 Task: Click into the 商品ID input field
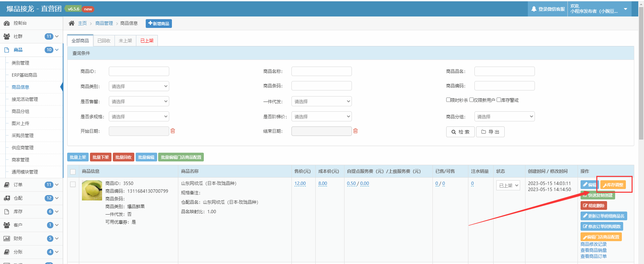tap(139, 71)
